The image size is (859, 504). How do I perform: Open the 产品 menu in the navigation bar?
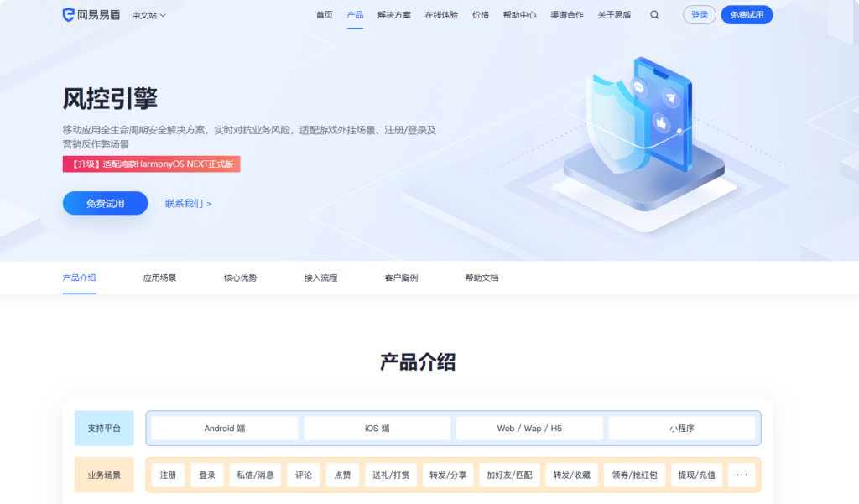pyautogui.click(x=355, y=14)
